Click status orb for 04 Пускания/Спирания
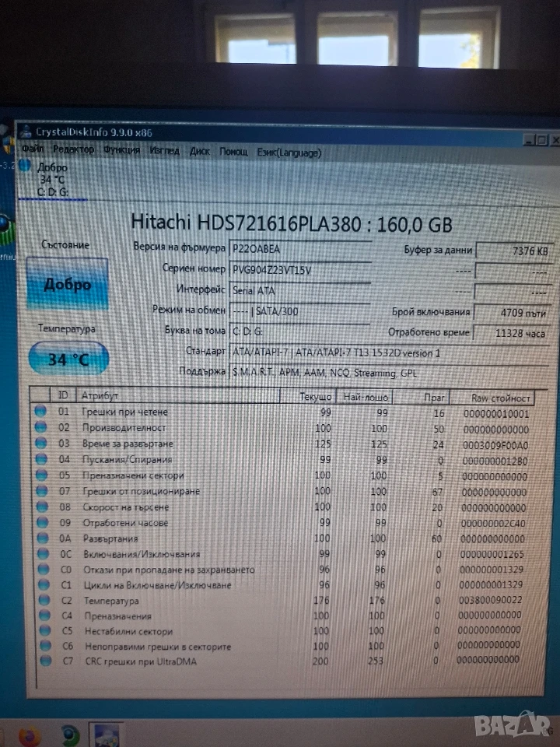Screen dimensions: 560x747 tap(41, 459)
